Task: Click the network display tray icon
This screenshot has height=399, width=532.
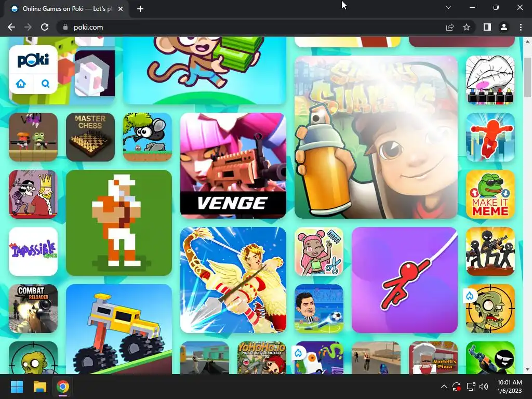Action: [471, 387]
